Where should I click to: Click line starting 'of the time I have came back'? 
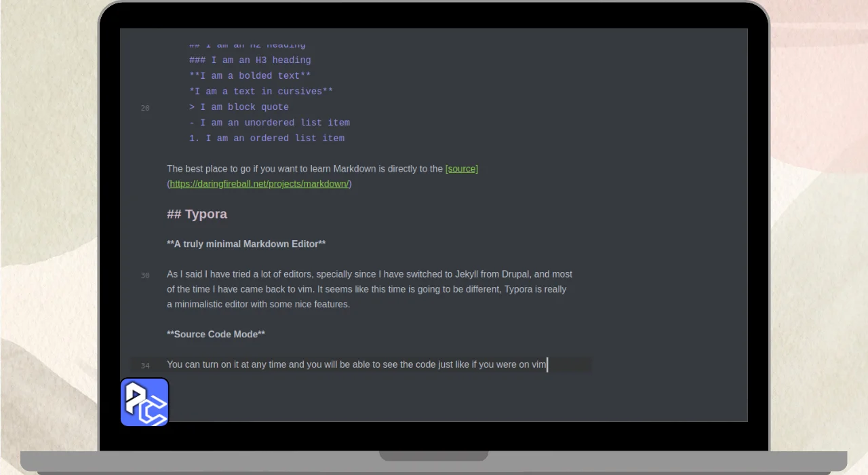(x=366, y=289)
